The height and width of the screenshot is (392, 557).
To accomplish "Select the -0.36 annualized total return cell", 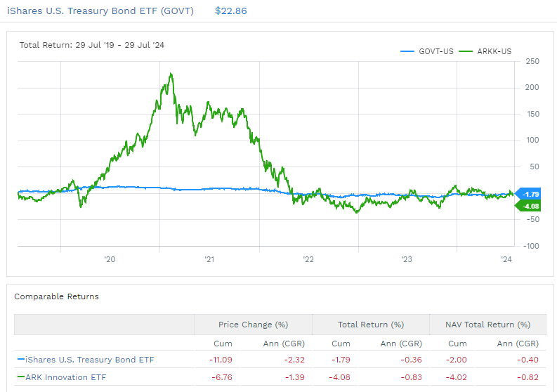I will pyautogui.click(x=411, y=360).
